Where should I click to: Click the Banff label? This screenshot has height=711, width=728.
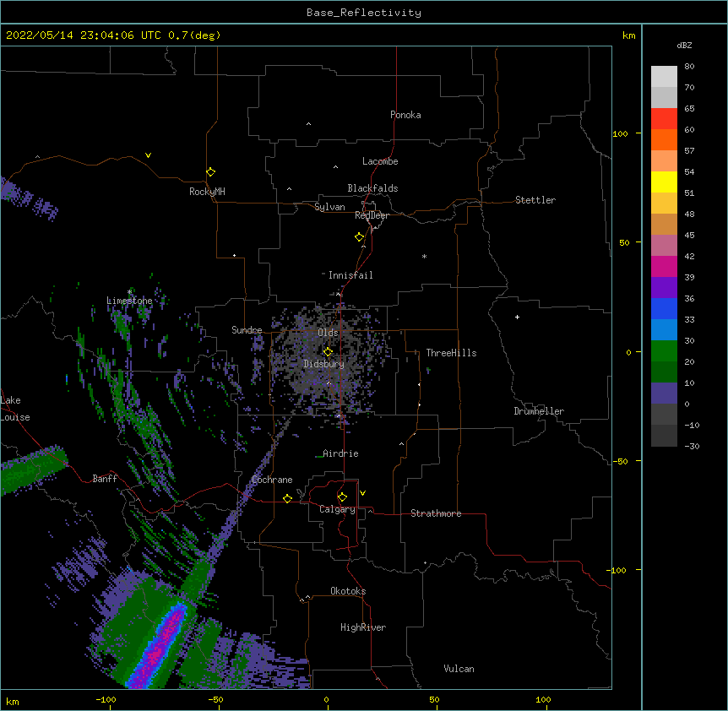tap(105, 479)
